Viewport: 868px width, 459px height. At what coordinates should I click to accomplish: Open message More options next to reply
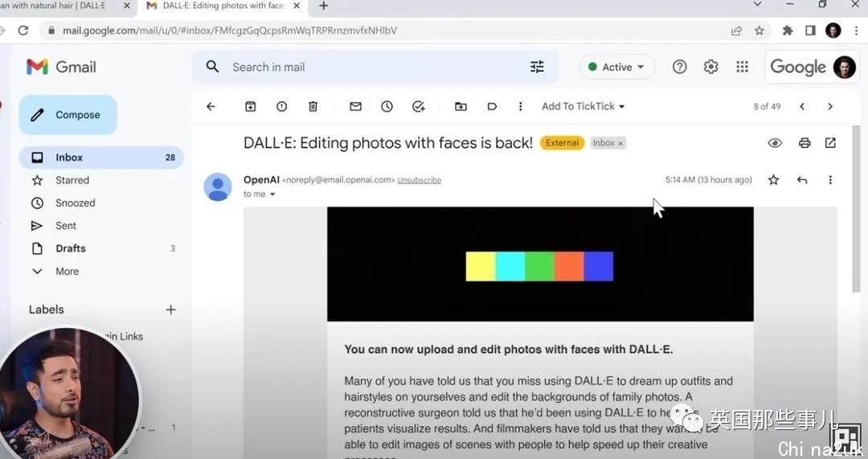[830, 180]
